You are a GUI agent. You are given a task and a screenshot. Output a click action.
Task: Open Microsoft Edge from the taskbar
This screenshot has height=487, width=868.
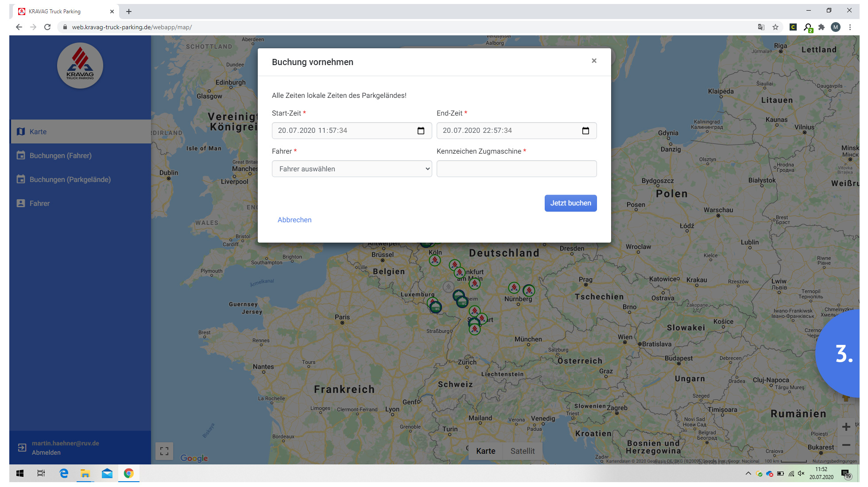tap(64, 473)
